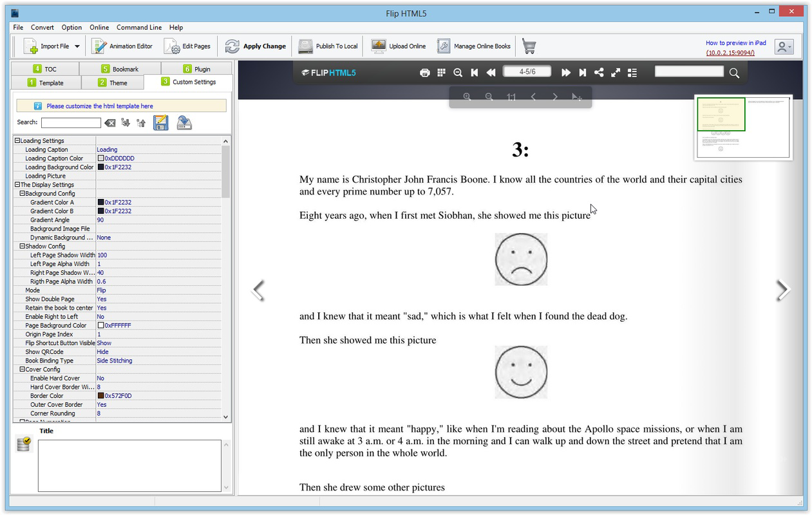Go to previous page double-arrow icon

pos(491,73)
